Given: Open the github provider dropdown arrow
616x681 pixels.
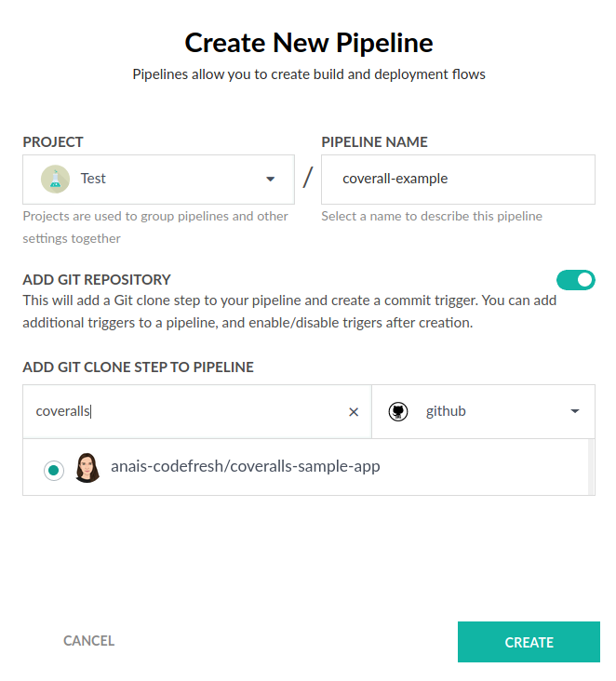Looking at the screenshot, I should click(x=575, y=411).
